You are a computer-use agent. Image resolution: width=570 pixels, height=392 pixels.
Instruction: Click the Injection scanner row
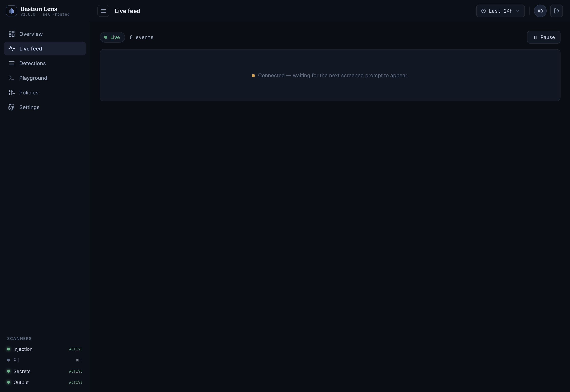[x=45, y=349]
